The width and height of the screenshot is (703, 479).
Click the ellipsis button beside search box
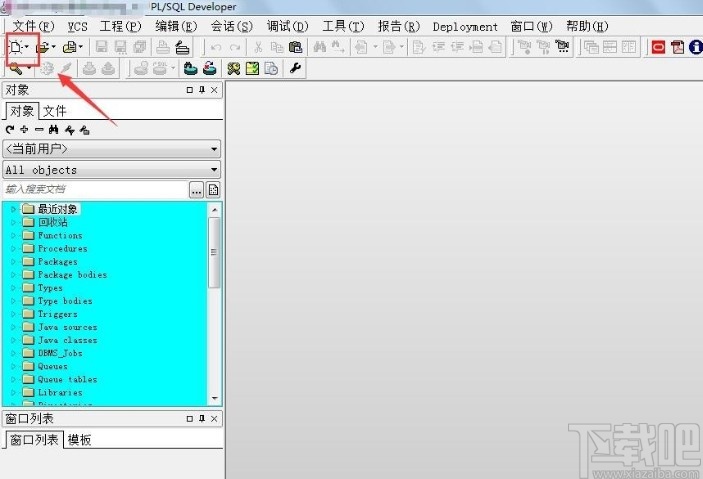[x=196, y=190]
